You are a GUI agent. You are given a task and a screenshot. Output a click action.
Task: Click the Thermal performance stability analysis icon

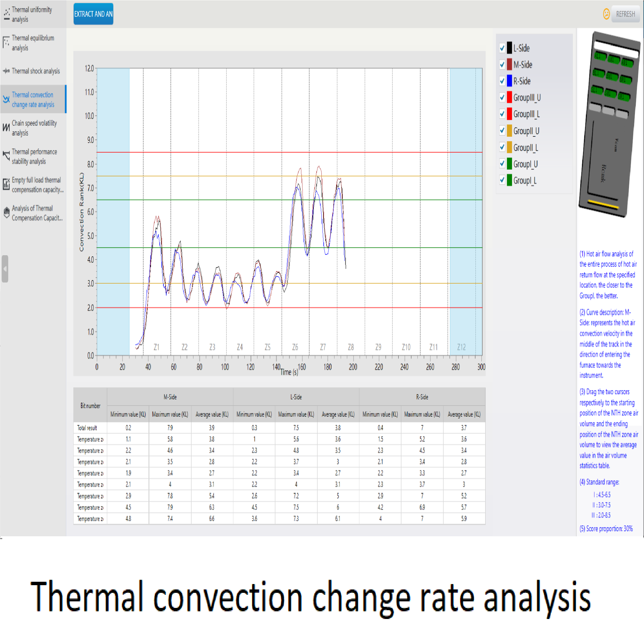point(6,156)
